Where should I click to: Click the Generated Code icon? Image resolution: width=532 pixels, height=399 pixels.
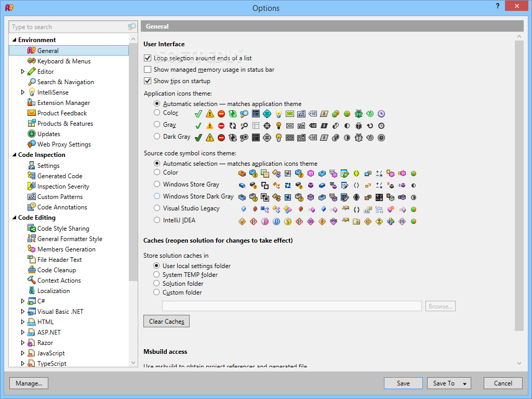click(32, 176)
